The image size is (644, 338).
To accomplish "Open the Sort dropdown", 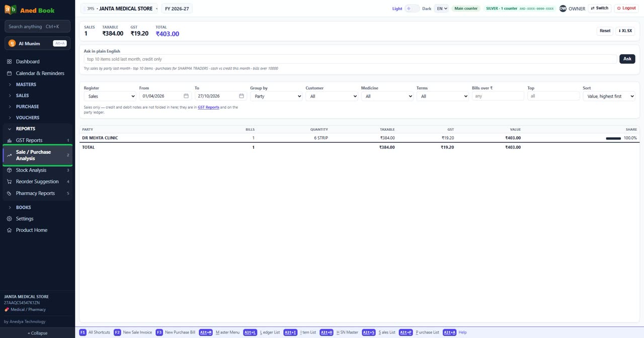I will coord(609,96).
